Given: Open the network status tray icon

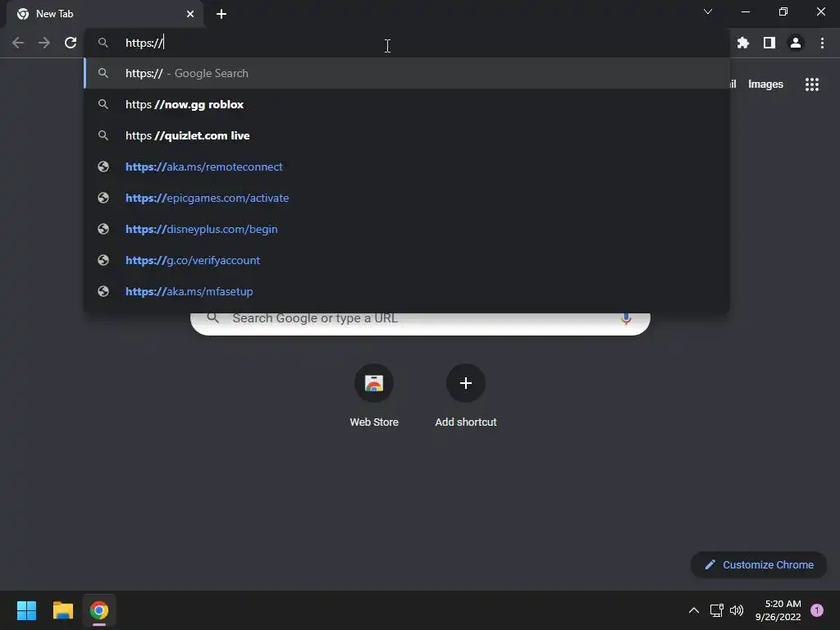Looking at the screenshot, I should (716, 610).
